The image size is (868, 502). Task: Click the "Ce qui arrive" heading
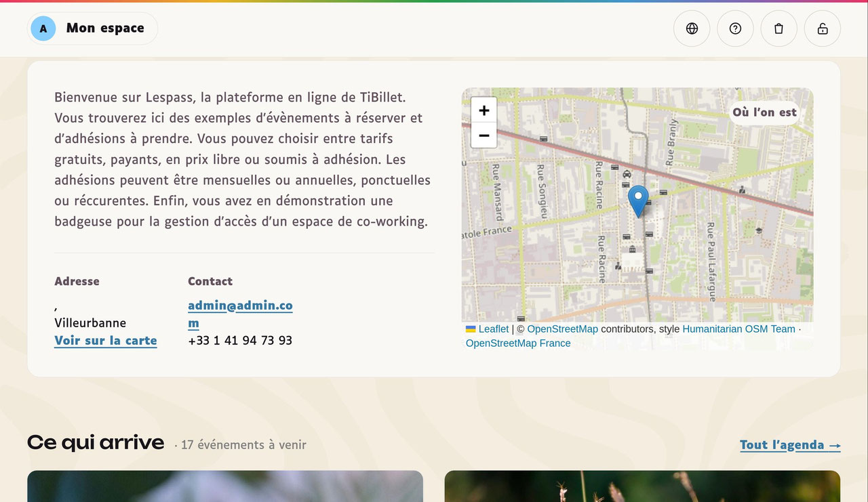pos(96,443)
